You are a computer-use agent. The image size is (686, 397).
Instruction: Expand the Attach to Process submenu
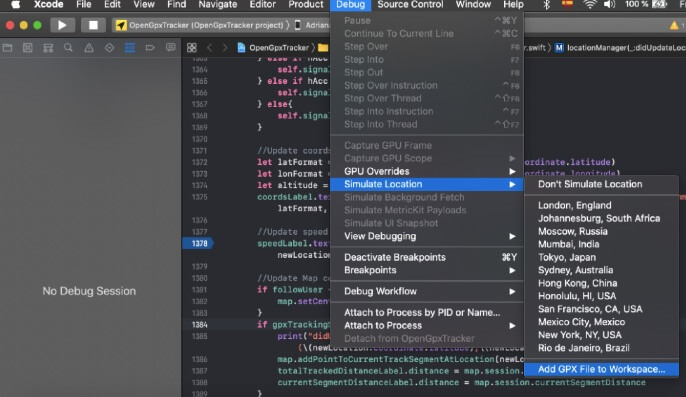click(427, 326)
